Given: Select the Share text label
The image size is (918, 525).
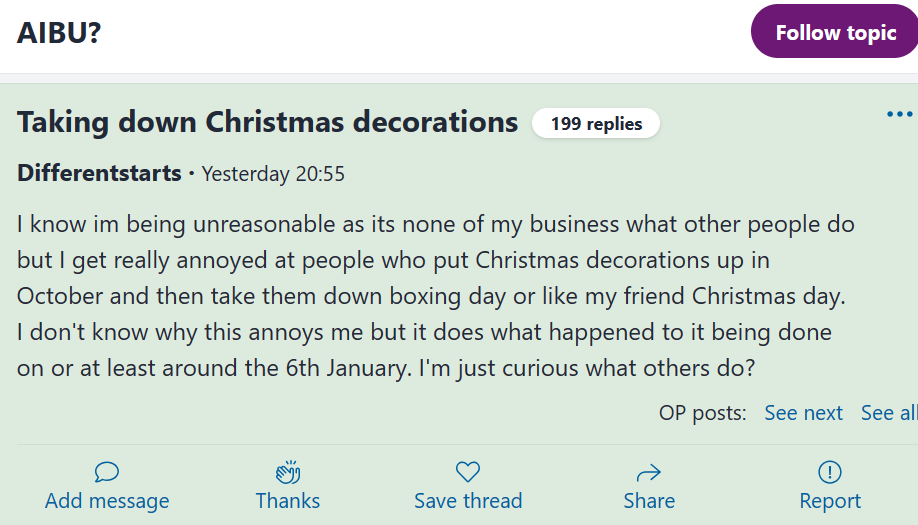Looking at the screenshot, I should (x=649, y=501).
